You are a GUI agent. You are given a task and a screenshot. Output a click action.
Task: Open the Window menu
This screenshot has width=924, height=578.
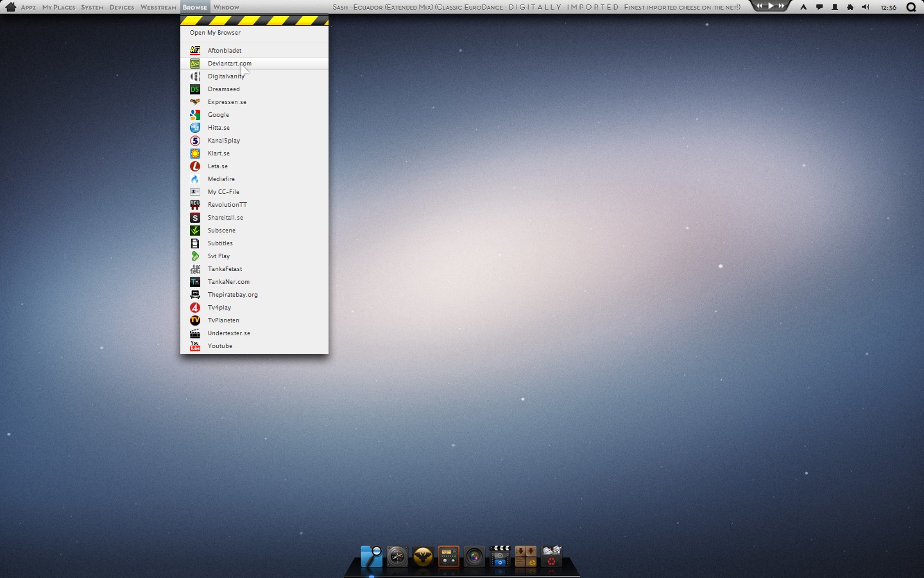[227, 7]
